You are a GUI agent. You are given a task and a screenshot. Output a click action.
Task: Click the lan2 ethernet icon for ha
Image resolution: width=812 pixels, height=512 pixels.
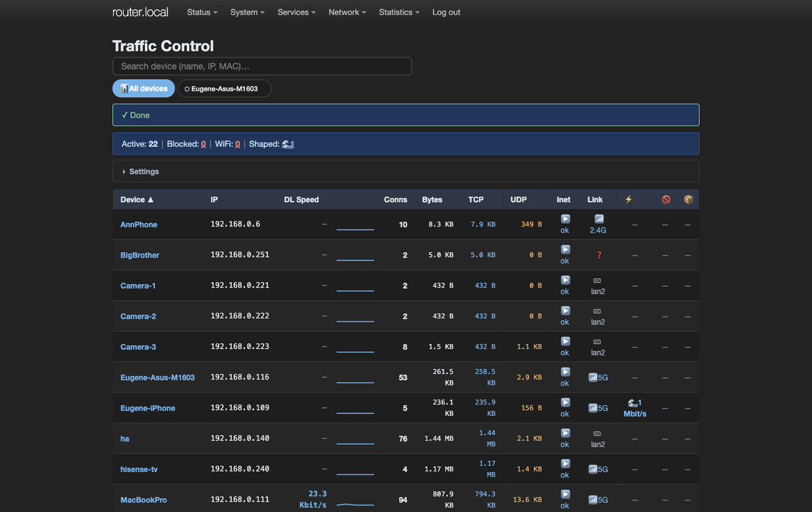[x=597, y=433]
